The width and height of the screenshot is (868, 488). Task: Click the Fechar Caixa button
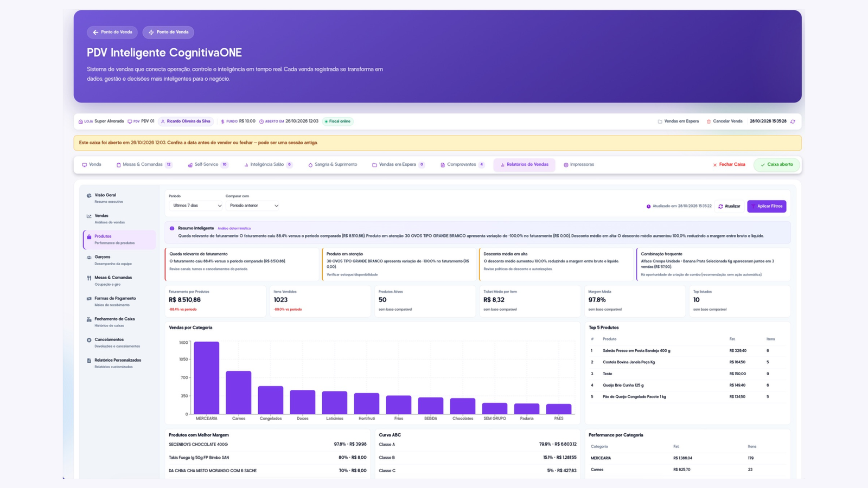(729, 164)
